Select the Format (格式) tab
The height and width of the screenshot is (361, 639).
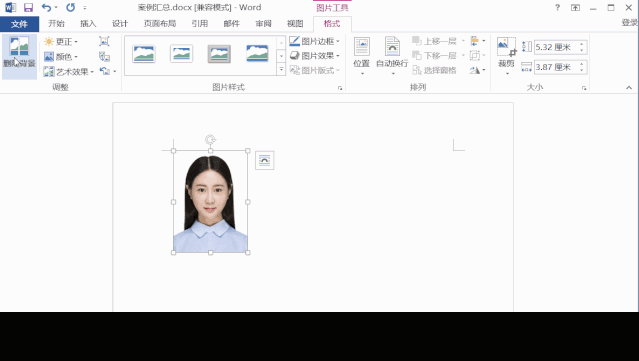[332, 24]
